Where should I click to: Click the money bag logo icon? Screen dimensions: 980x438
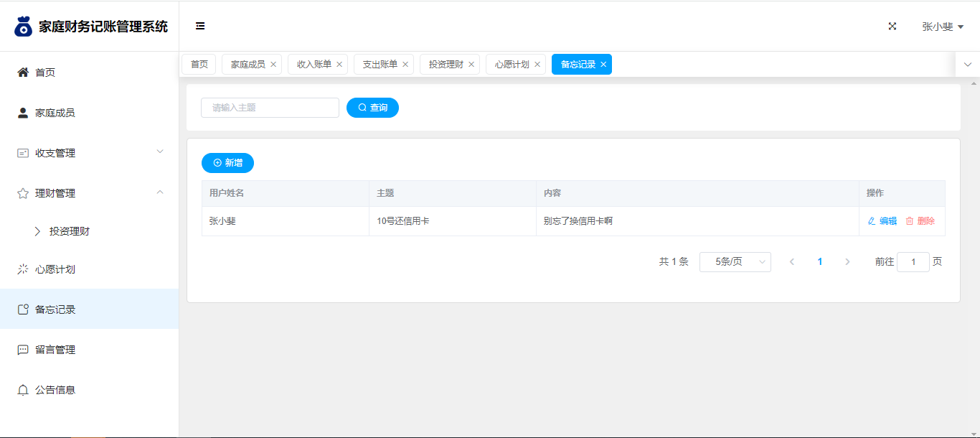[24, 27]
